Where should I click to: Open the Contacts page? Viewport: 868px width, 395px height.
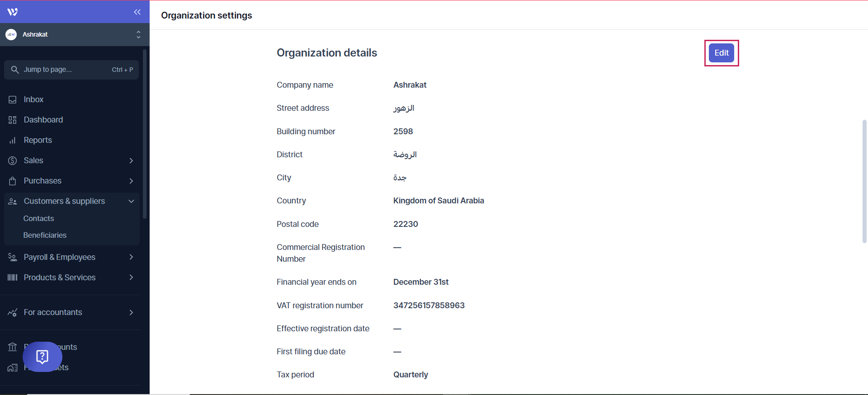coord(38,218)
